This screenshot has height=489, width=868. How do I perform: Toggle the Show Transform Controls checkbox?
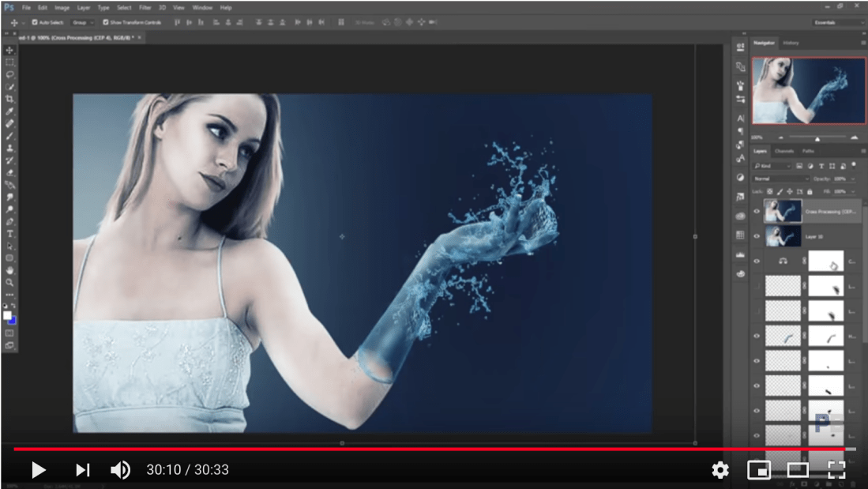pyautogui.click(x=105, y=22)
